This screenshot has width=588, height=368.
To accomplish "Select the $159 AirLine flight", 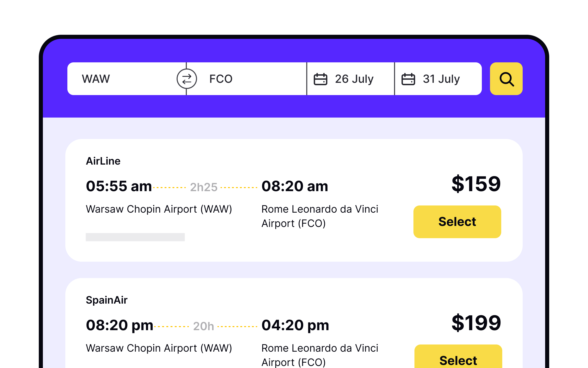I will click(457, 222).
